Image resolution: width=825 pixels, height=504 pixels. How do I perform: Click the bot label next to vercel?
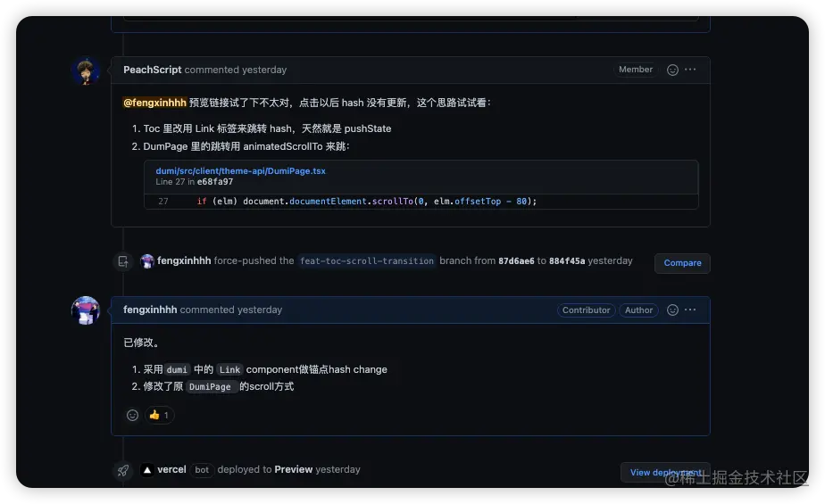click(x=202, y=470)
